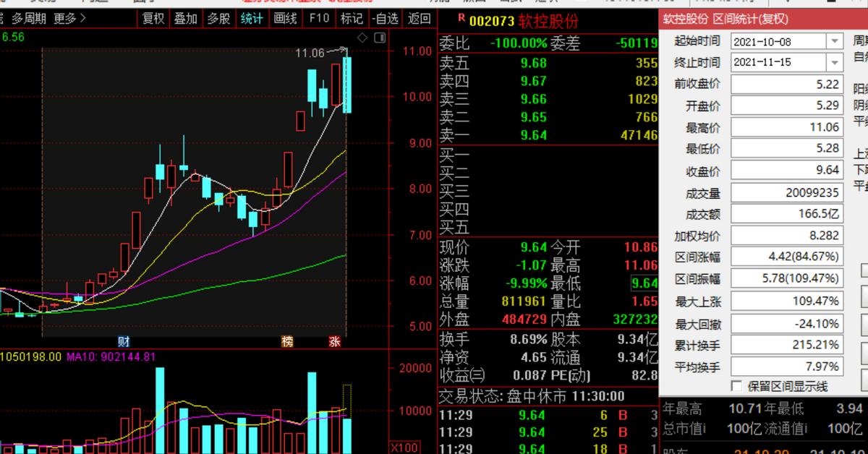Open the 终止时间 date dropdown

click(835, 61)
